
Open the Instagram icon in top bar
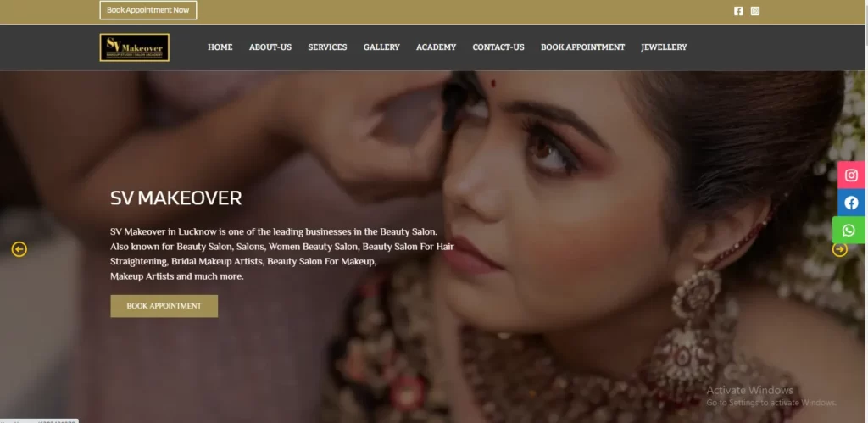click(755, 11)
